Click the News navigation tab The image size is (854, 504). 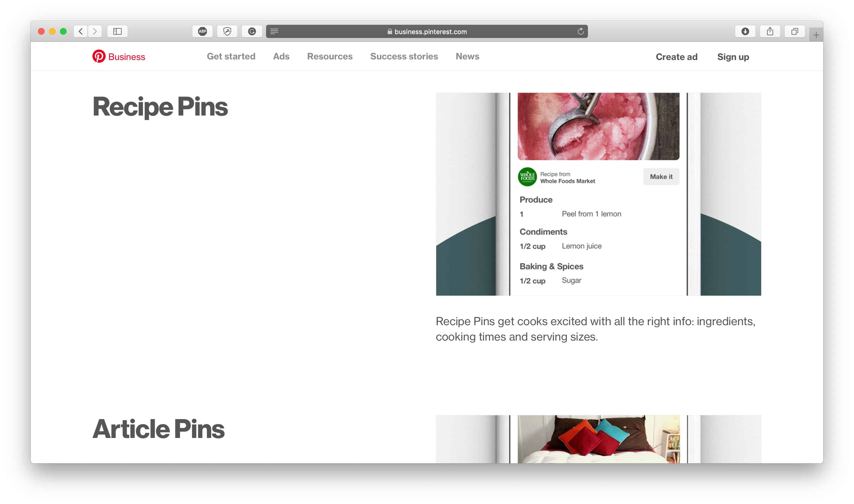coord(467,56)
